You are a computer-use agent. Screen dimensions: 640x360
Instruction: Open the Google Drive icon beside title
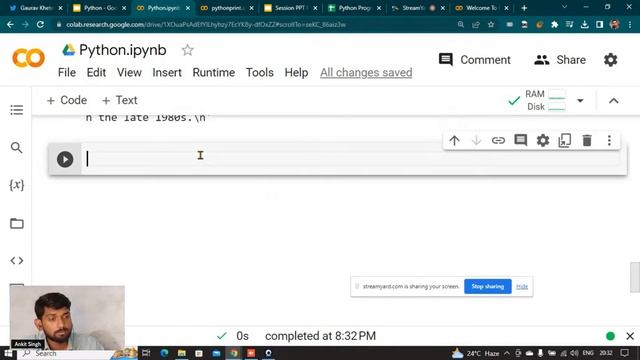click(69, 50)
